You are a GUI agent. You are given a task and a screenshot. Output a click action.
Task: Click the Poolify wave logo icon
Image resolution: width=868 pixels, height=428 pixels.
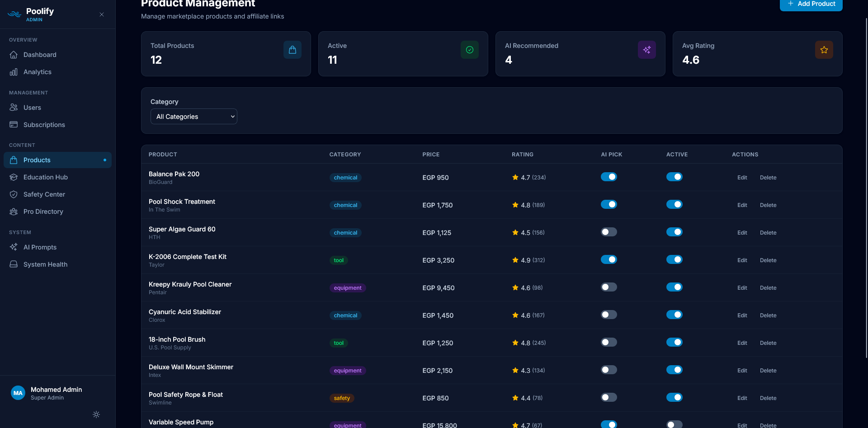(x=14, y=14)
